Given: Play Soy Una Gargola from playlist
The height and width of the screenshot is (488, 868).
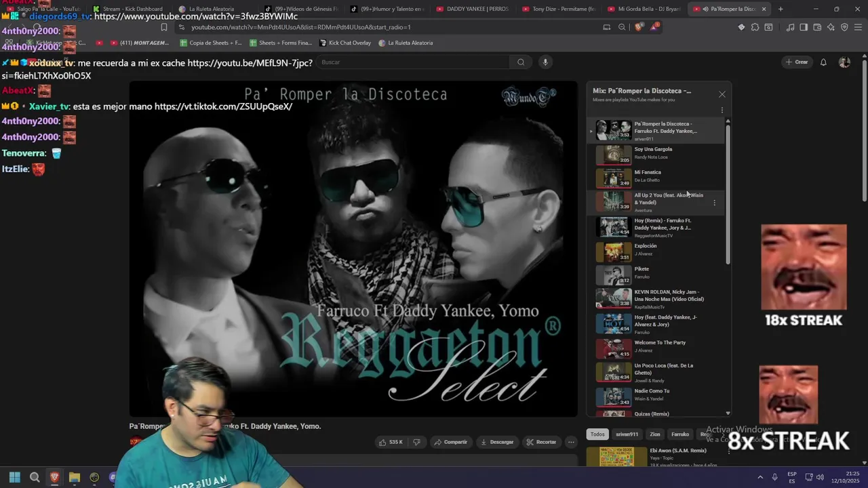Looking at the screenshot, I should (656, 154).
